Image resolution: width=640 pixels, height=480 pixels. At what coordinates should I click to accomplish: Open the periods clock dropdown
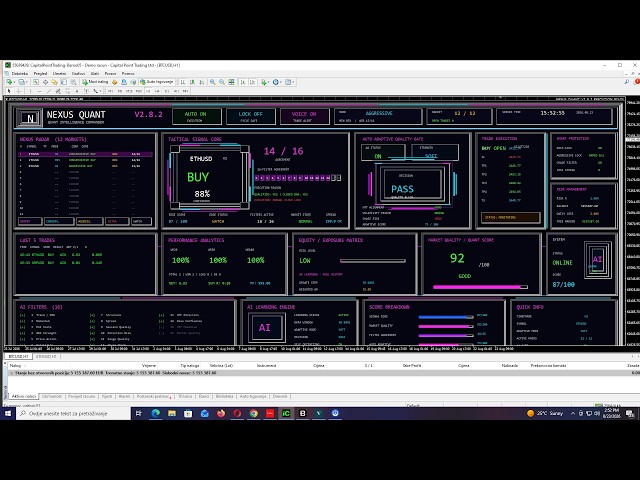pyautogui.click(x=277, y=82)
